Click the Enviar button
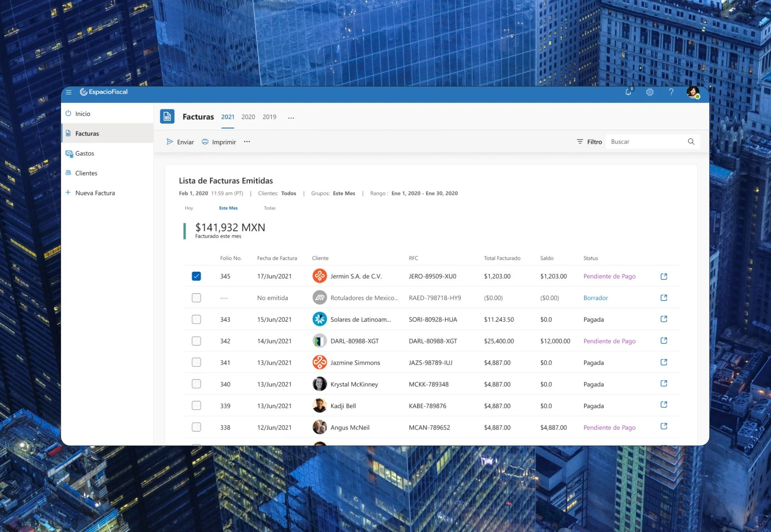 pyautogui.click(x=180, y=142)
